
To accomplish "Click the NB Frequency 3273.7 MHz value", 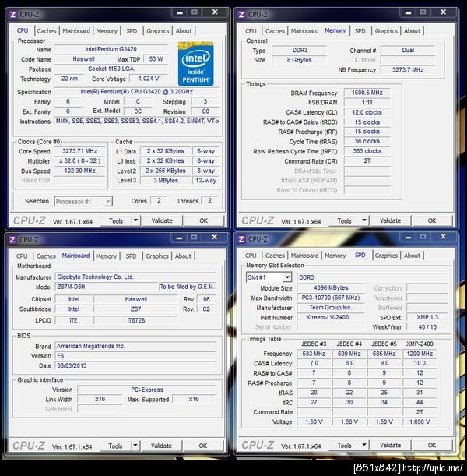I will (x=408, y=69).
